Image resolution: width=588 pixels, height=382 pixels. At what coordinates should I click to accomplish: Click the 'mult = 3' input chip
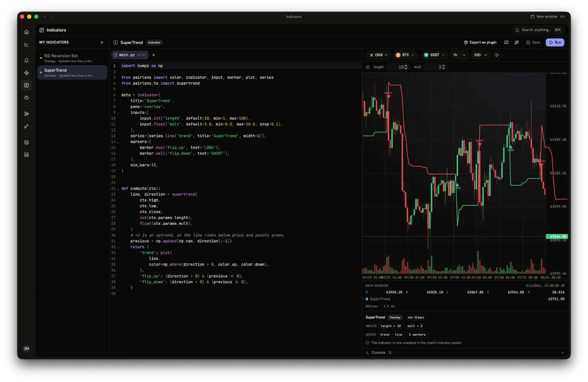(x=415, y=326)
